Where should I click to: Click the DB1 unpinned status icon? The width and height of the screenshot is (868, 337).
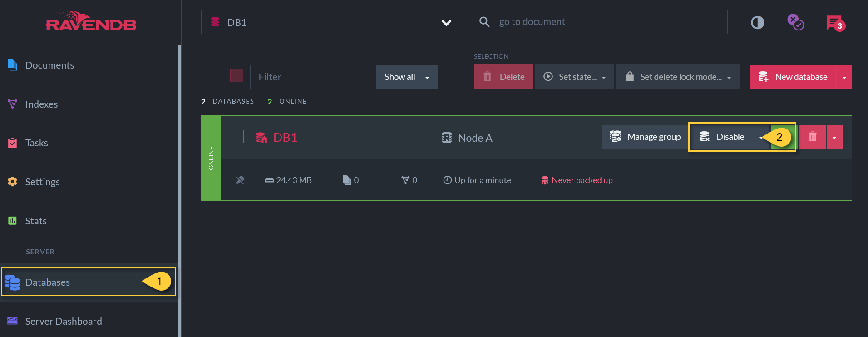[240, 180]
